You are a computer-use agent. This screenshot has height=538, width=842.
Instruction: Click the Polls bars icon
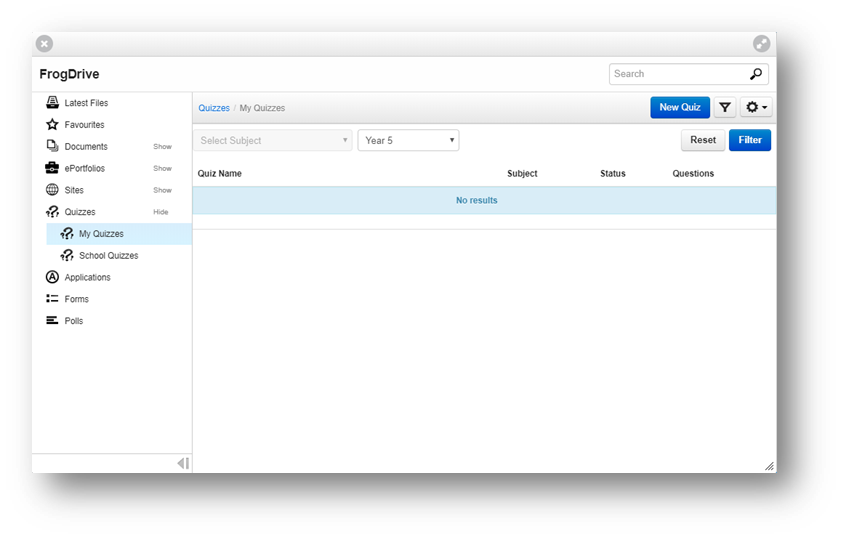pos(52,321)
